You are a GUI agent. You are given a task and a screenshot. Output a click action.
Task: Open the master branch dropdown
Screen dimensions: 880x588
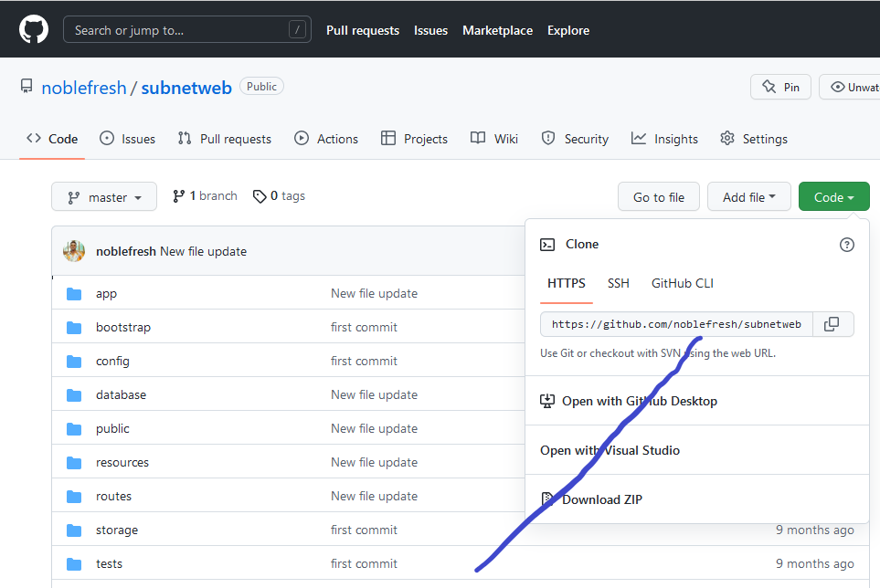tap(104, 196)
